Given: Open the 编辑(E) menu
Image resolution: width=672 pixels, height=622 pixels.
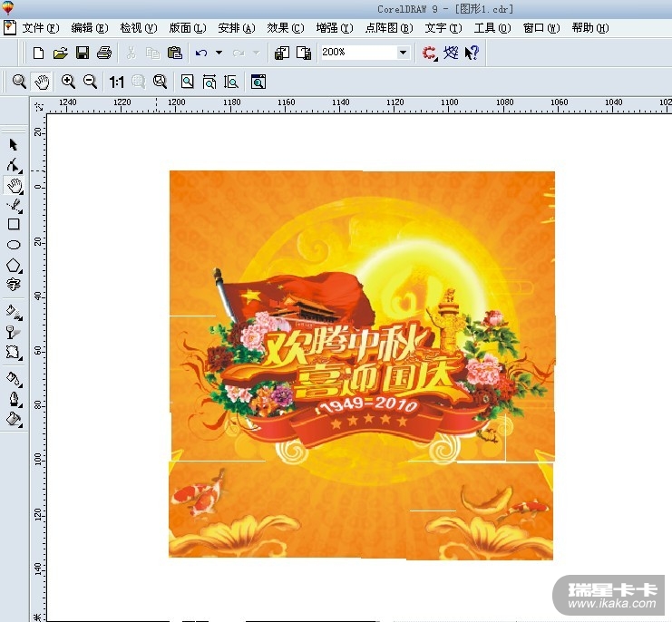Looking at the screenshot, I should 90,28.
